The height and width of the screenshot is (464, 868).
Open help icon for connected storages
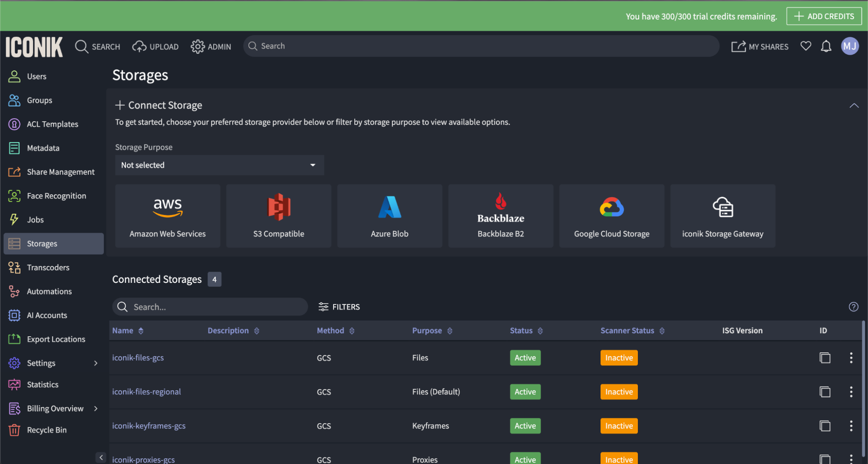tap(853, 307)
